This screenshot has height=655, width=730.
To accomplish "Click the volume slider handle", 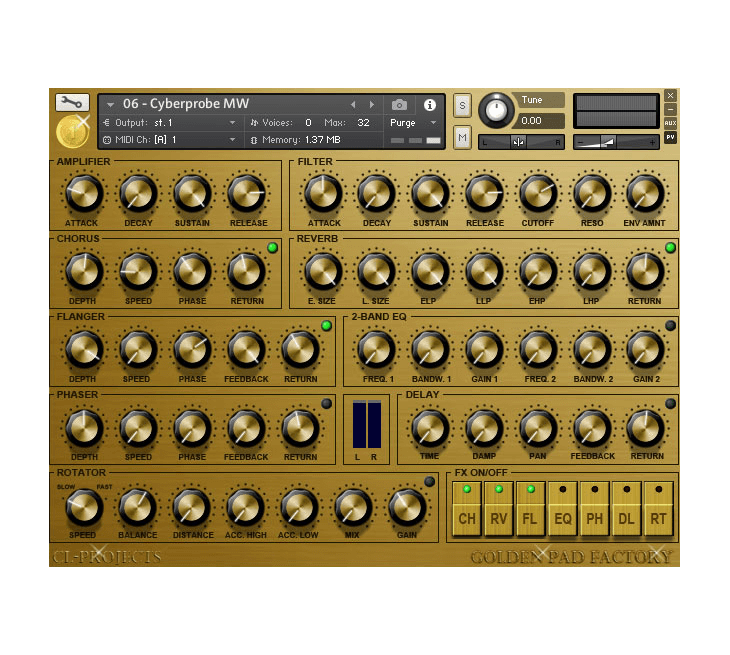I will click(x=608, y=142).
